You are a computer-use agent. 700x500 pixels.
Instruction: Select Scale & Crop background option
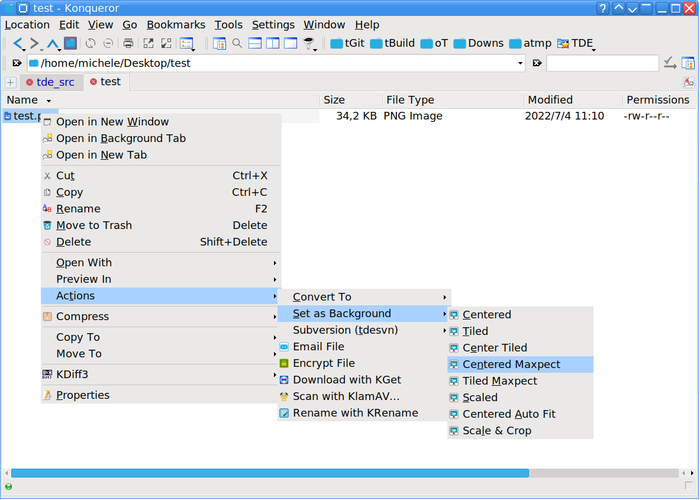520,431
